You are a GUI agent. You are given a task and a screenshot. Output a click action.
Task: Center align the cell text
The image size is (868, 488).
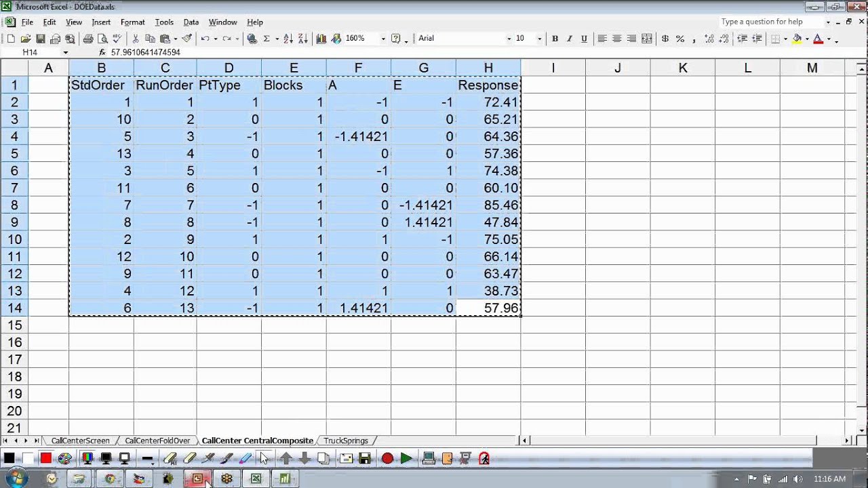(x=616, y=39)
